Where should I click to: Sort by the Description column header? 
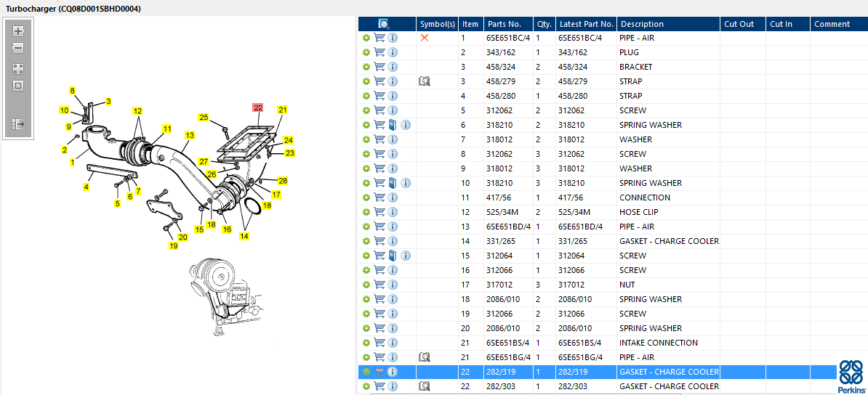point(642,24)
